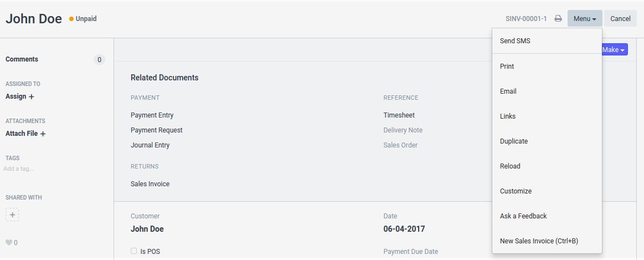The image size is (644, 260).
Task: Enable the Is POS checkbox
Action: tap(133, 251)
